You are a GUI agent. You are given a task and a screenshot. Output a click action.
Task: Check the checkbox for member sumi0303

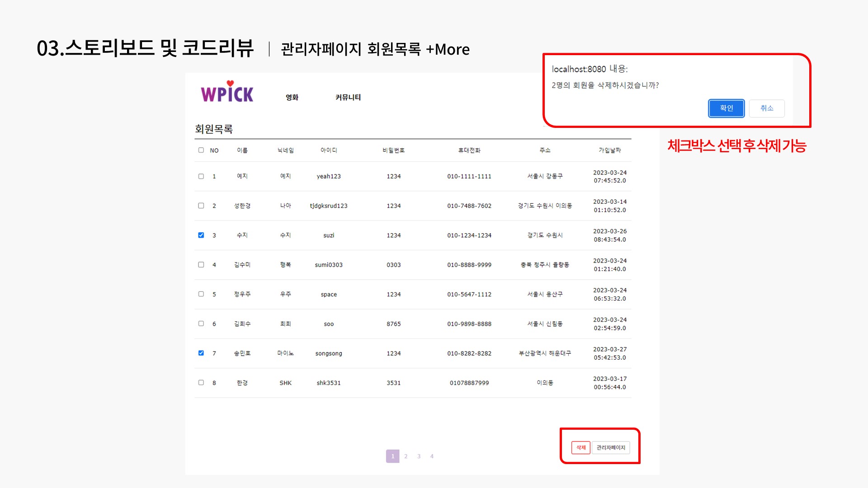[201, 265]
